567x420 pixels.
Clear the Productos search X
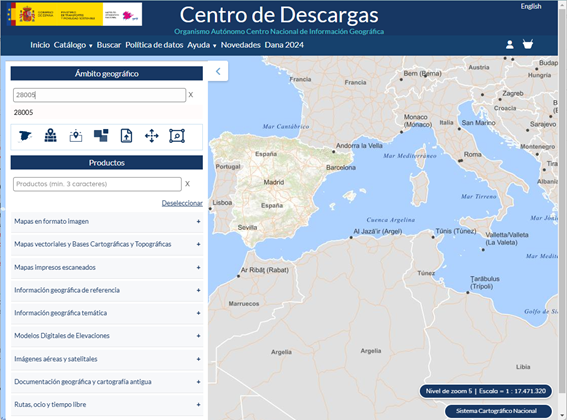(187, 184)
